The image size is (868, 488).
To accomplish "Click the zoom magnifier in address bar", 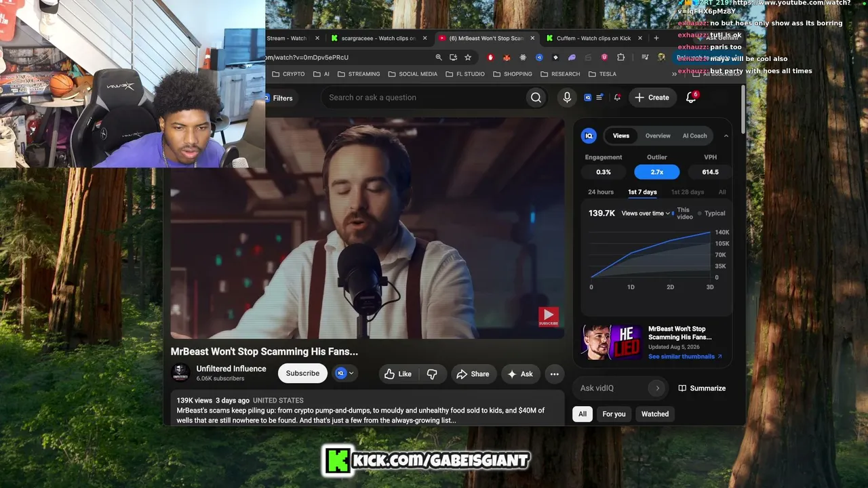I will [439, 58].
